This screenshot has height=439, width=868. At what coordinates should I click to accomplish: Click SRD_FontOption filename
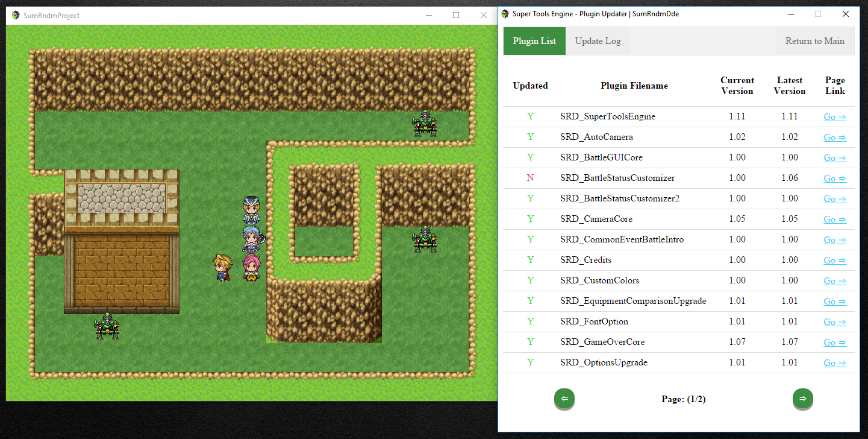[x=594, y=321]
